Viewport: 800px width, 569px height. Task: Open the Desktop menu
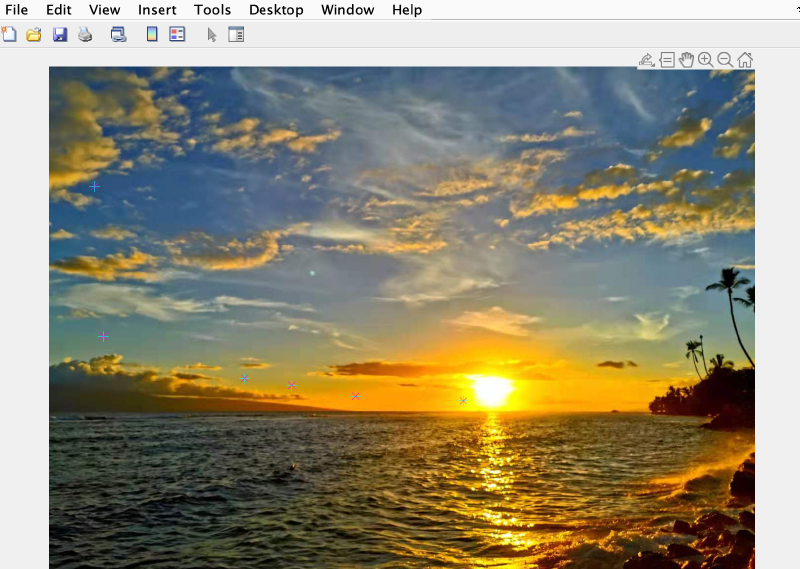pos(276,10)
